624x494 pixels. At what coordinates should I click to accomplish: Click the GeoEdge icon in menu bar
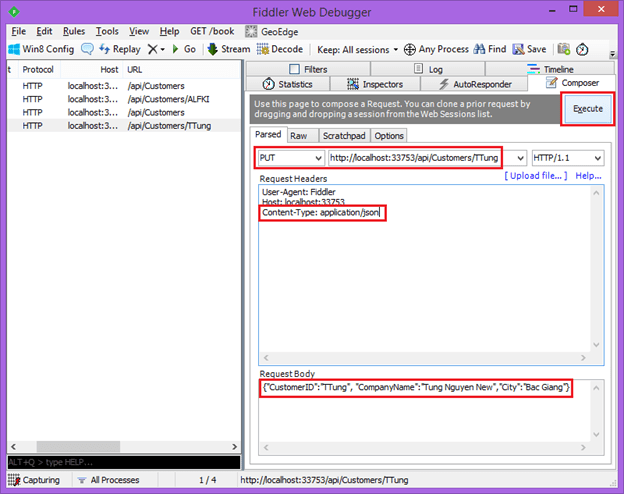pyautogui.click(x=251, y=31)
